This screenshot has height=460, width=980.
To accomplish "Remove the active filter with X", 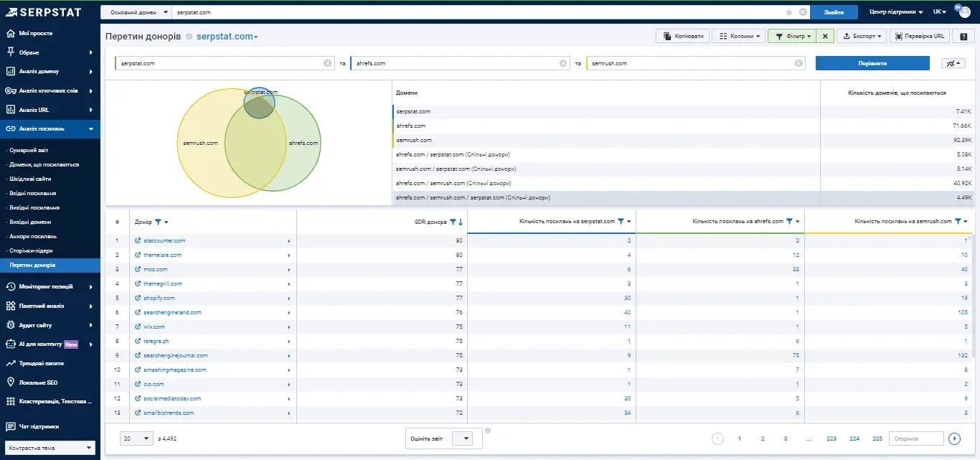I will pos(825,36).
